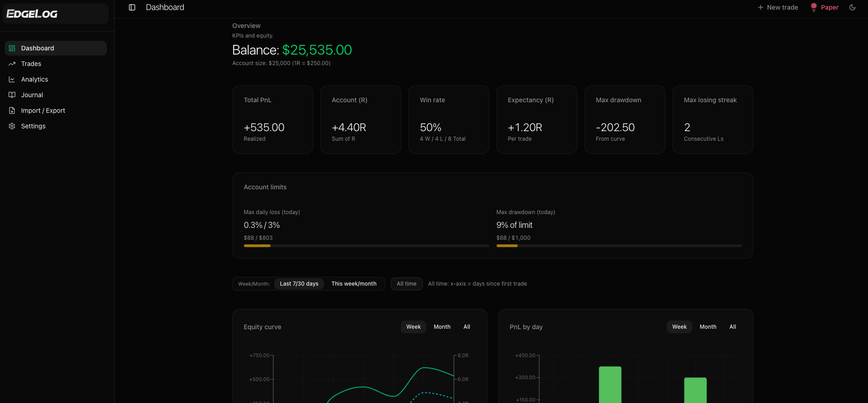
Task: Set PnL by day to Week
Action: [680, 327]
